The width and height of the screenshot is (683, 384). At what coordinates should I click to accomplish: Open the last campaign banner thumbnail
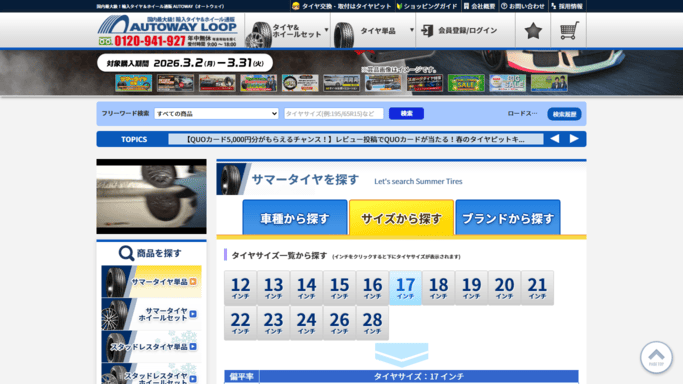point(549,83)
